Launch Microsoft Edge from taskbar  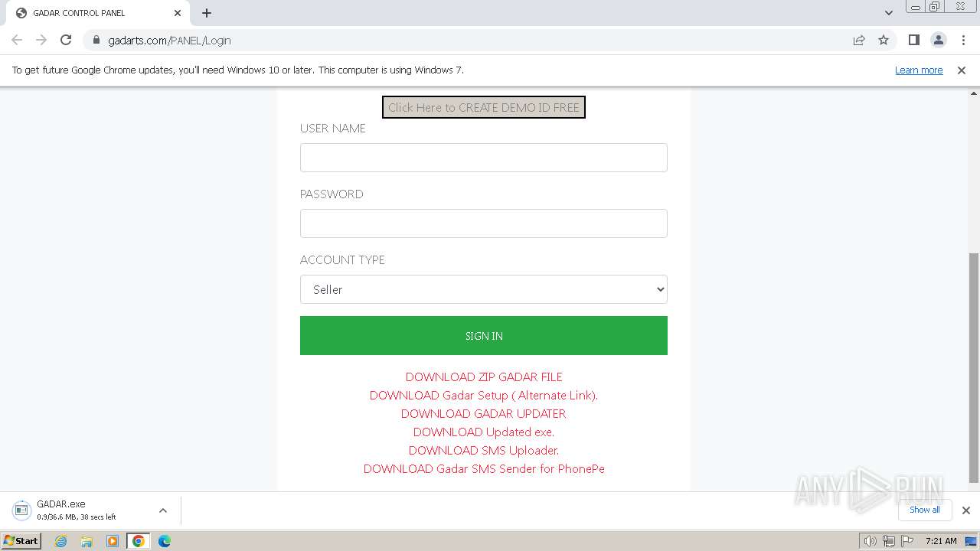(165, 541)
